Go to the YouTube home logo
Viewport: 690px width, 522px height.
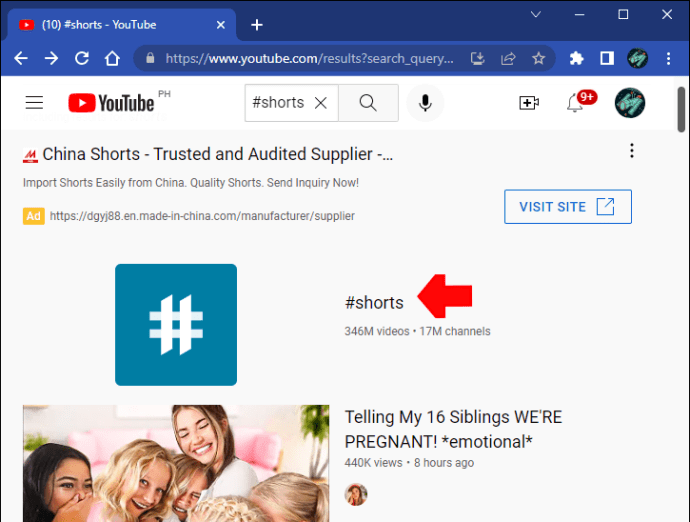pos(111,102)
